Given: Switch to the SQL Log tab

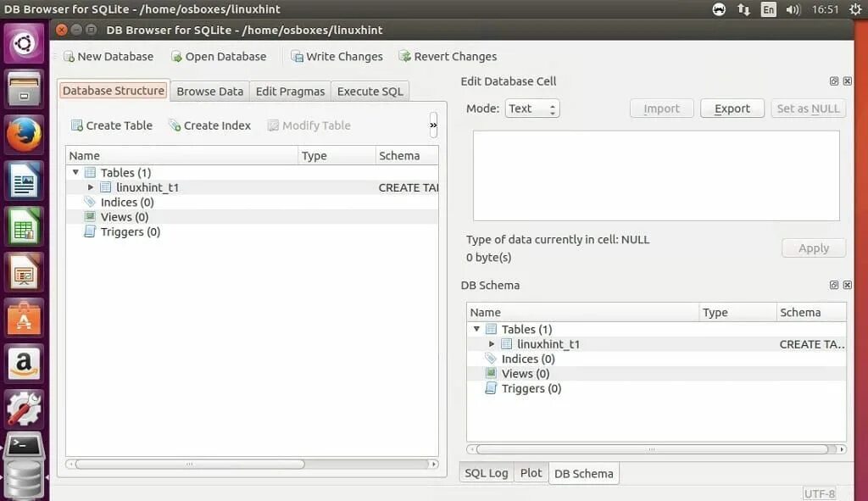Looking at the screenshot, I should point(486,473).
